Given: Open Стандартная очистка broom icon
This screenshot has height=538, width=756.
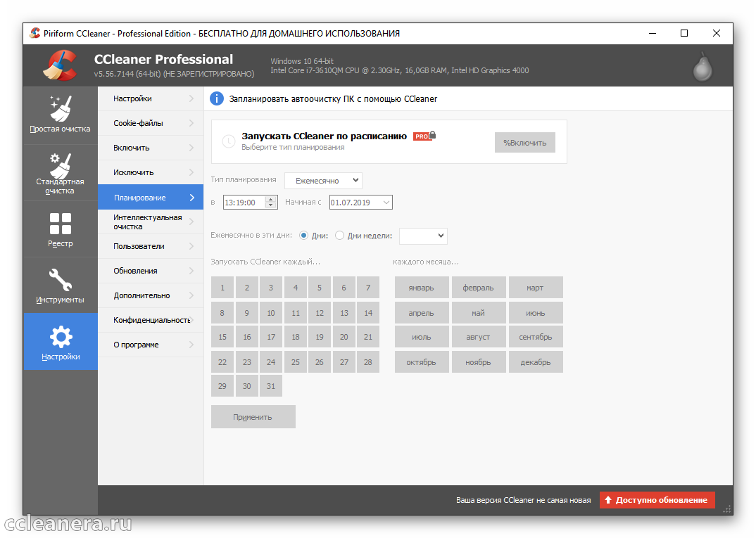Looking at the screenshot, I should 61,166.
